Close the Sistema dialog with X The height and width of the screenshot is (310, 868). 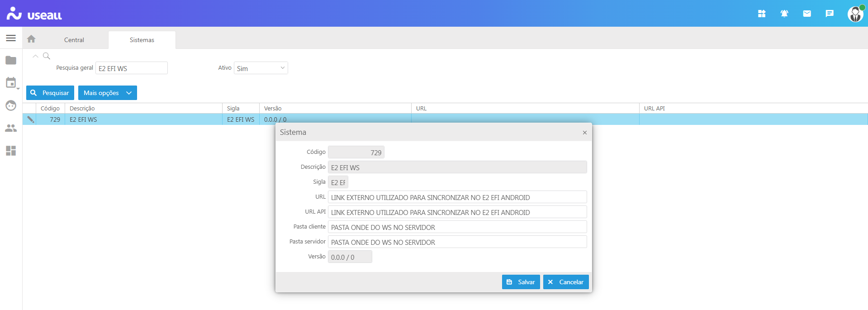(x=584, y=133)
